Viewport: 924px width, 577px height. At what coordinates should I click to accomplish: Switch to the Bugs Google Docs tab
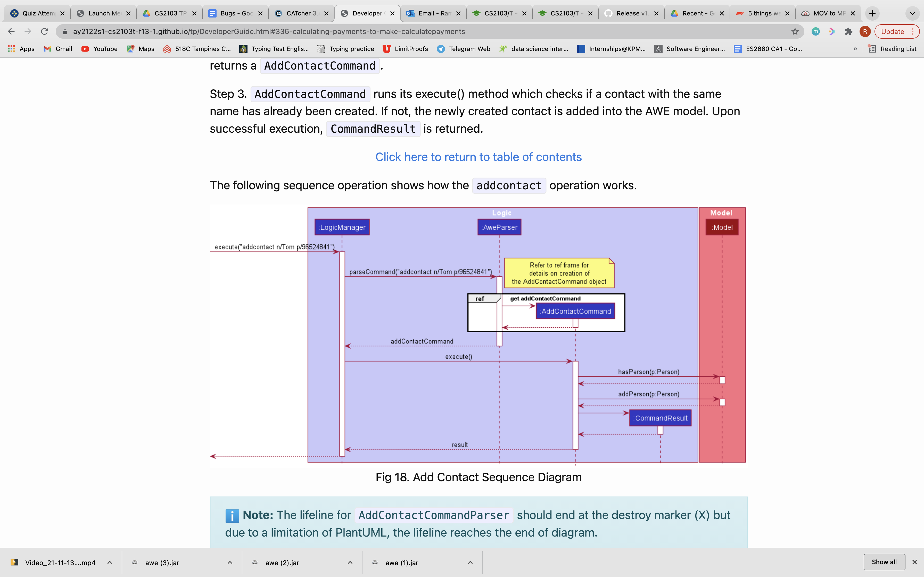pyautogui.click(x=232, y=13)
